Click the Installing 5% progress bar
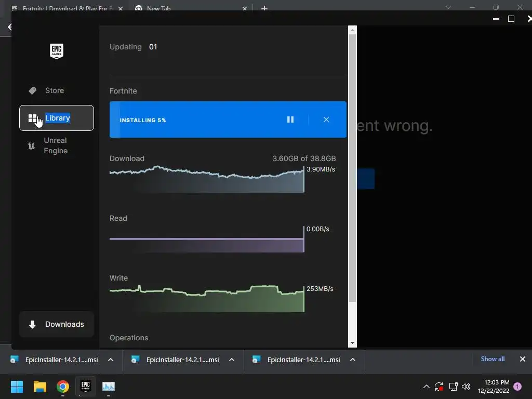Screen dimensions: 532x399 point(228,119)
